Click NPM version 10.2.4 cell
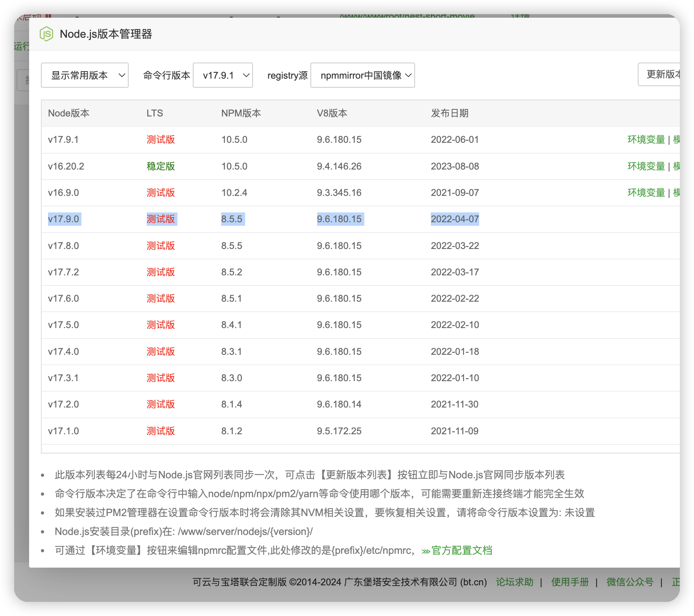The height and width of the screenshot is (616, 694). [234, 193]
